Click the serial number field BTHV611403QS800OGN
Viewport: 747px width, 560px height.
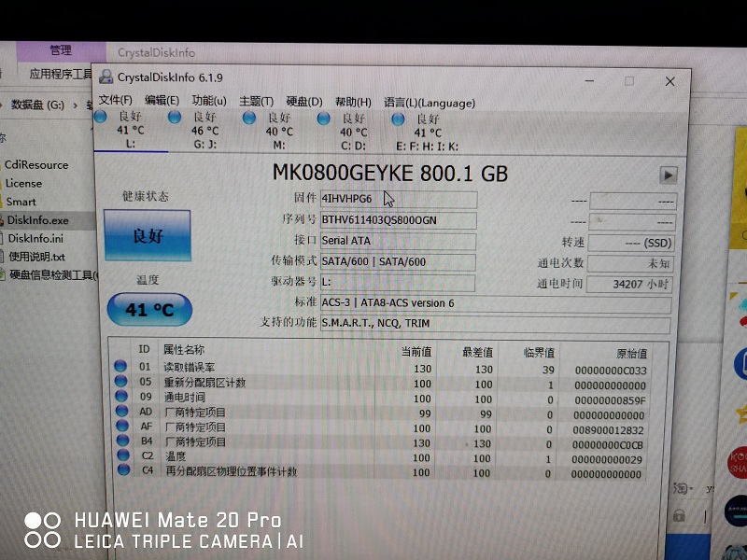click(399, 220)
